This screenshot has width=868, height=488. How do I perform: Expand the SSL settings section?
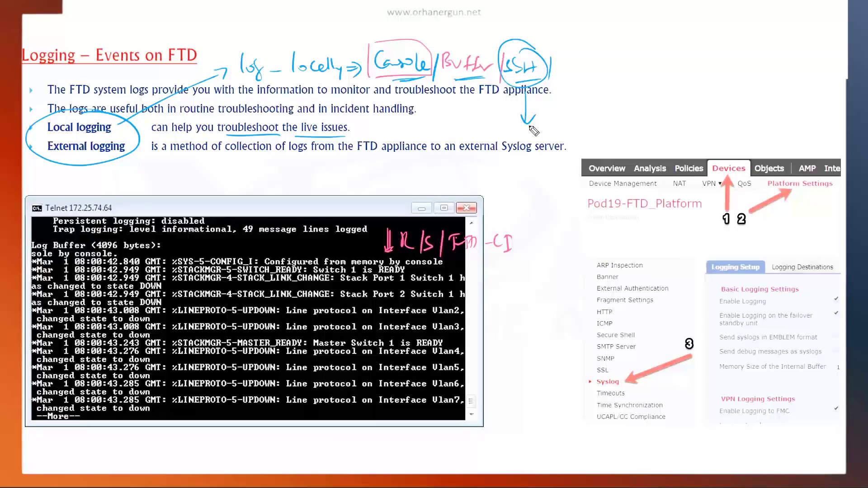tap(602, 370)
